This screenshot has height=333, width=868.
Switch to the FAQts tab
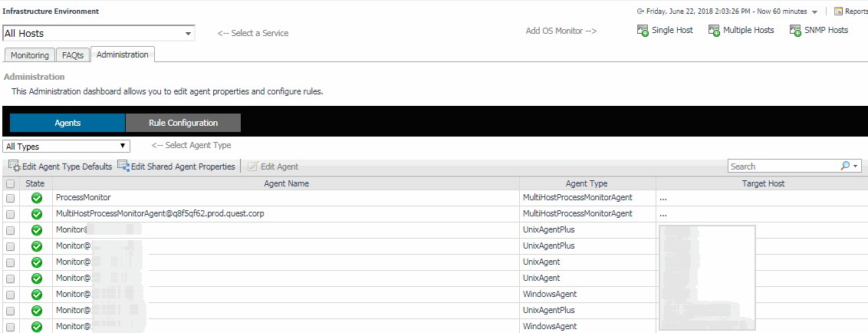tap(73, 55)
